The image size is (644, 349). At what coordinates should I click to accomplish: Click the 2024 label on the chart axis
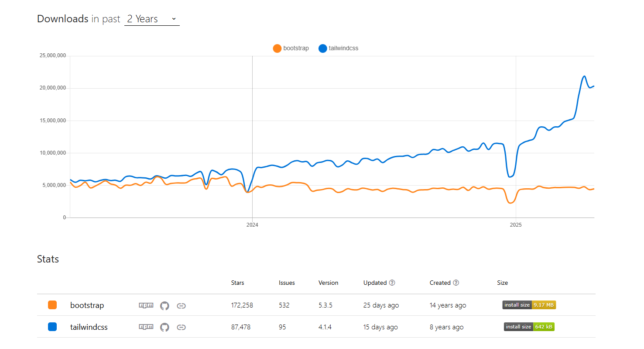252,225
